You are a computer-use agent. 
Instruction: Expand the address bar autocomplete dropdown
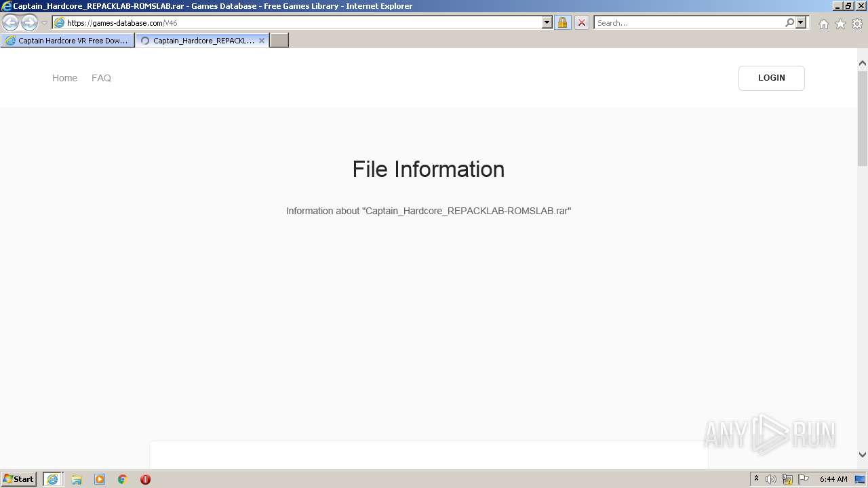(547, 22)
